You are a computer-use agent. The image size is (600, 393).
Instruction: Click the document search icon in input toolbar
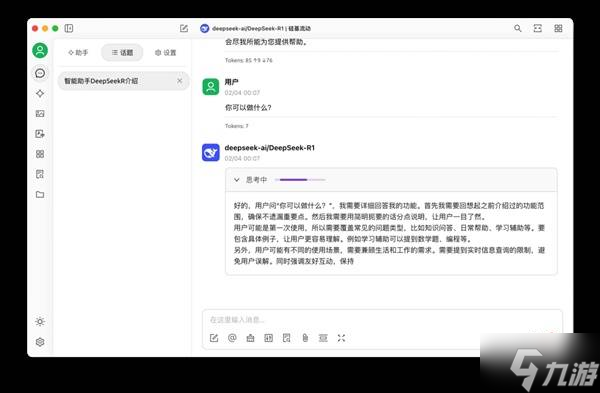tap(287, 338)
